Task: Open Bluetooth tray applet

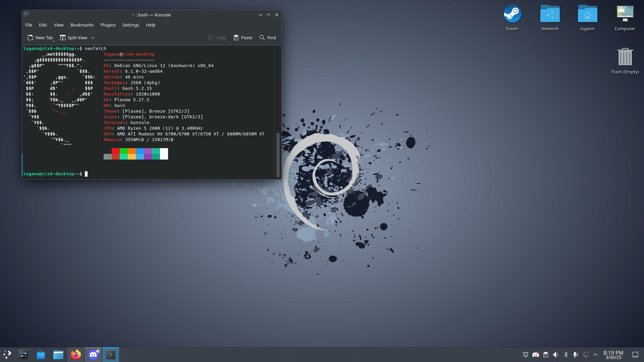Action: (x=566, y=355)
